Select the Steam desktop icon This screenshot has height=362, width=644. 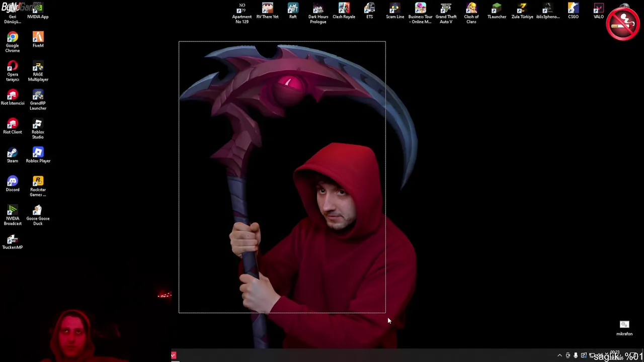pos(13,155)
